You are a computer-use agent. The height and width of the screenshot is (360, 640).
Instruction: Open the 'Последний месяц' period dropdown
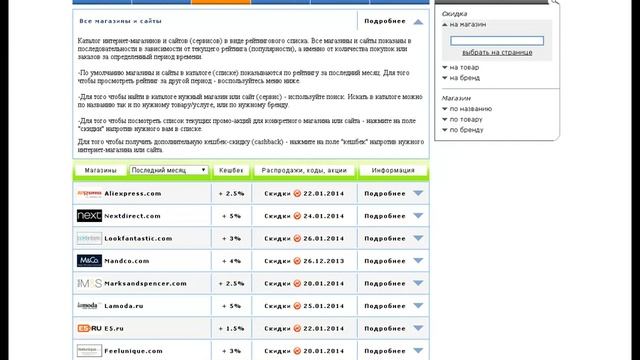click(x=169, y=170)
